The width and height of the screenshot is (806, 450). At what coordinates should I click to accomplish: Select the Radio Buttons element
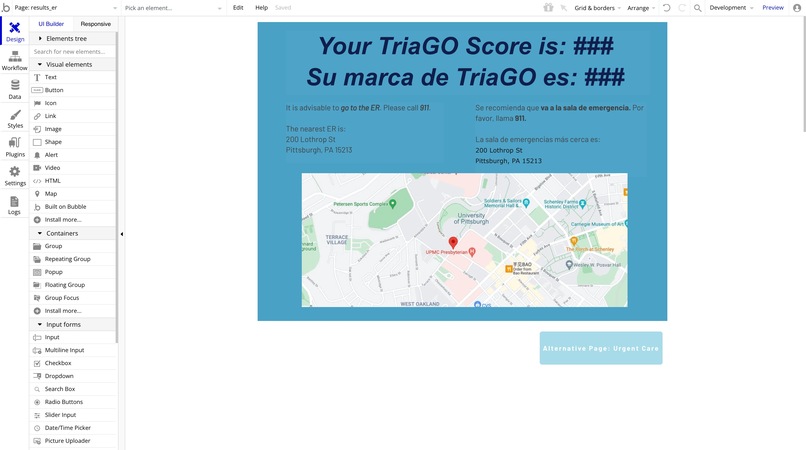click(73, 402)
